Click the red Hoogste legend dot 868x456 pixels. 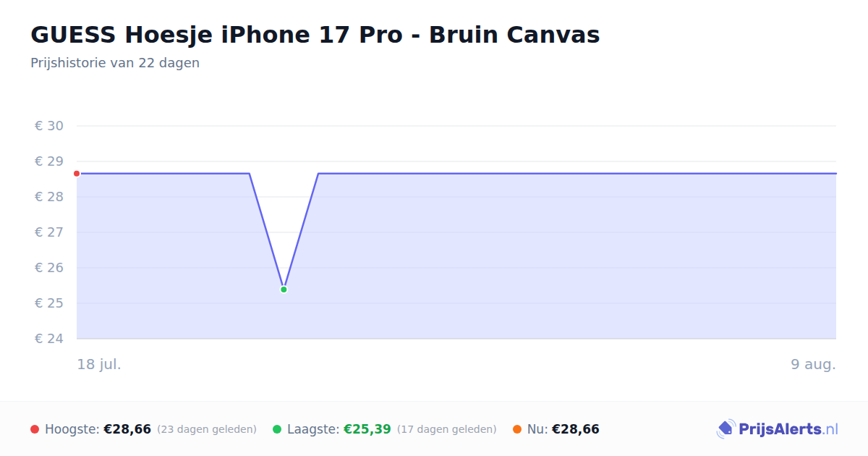(35, 429)
